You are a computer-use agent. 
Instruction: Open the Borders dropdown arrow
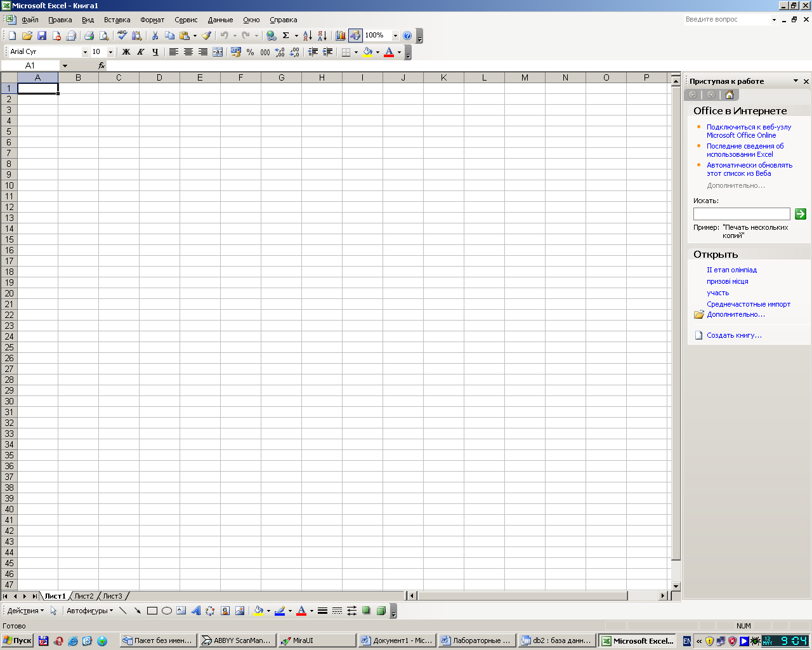(356, 52)
